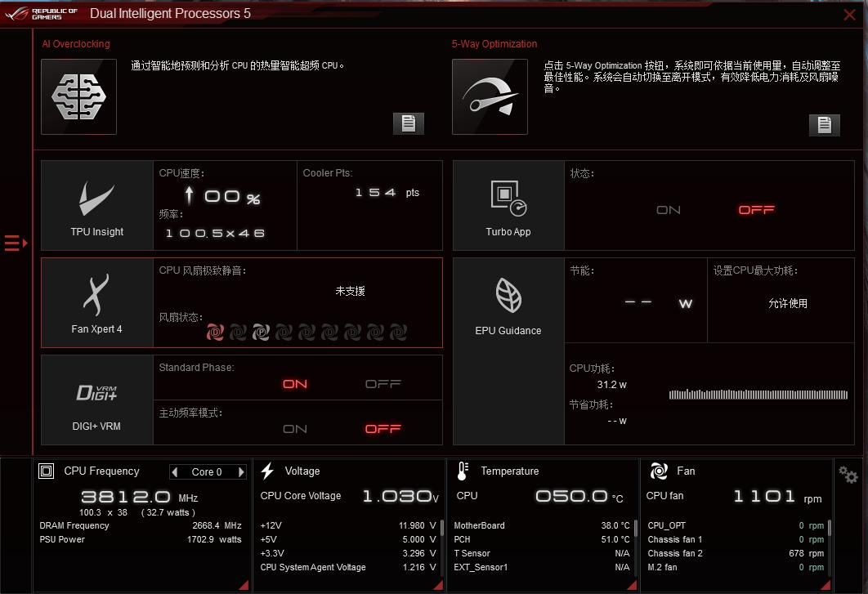
Task: Click the CPU Frequency chip icon
Action: [x=47, y=471]
